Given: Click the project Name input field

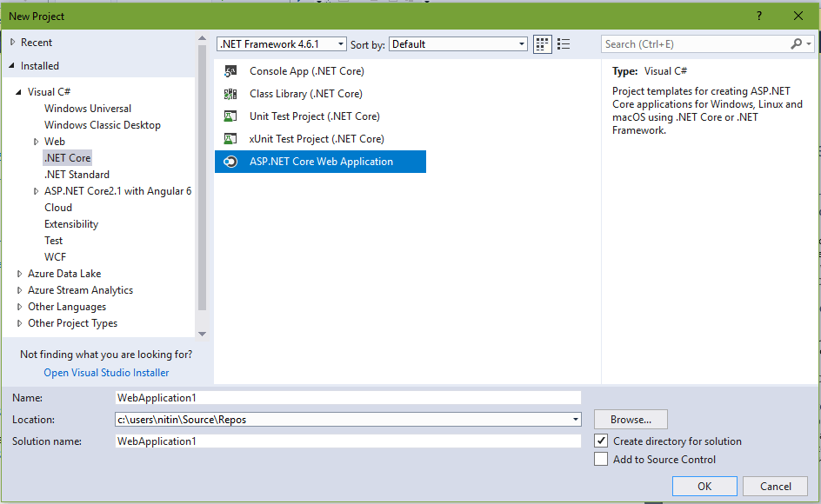Looking at the screenshot, I should pyautogui.click(x=348, y=397).
